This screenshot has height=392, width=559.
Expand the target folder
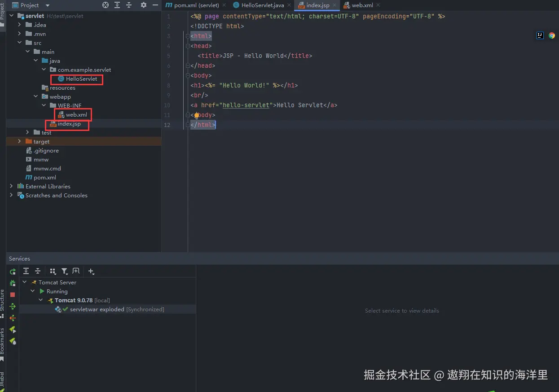pos(19,141)
